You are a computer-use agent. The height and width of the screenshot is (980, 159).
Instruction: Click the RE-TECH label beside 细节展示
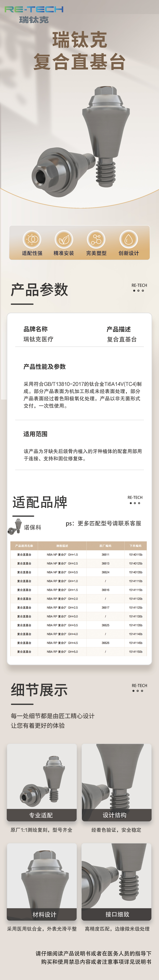coord(139,686)
